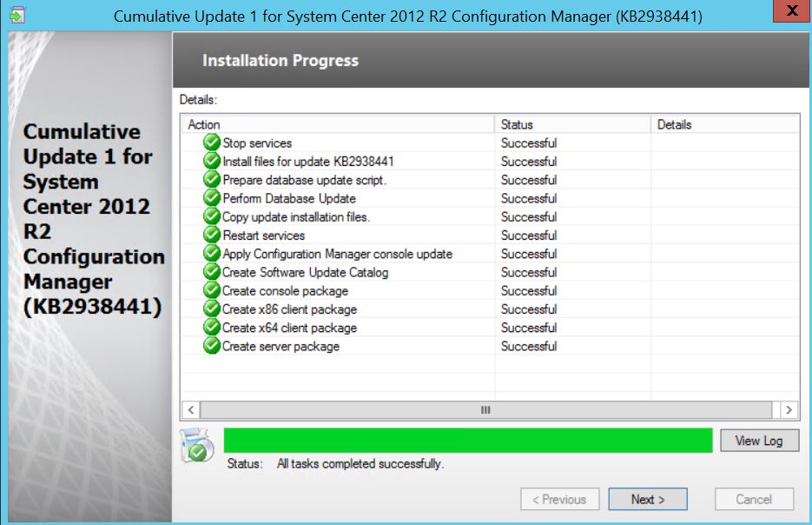The image size is (812, 525).
Task: Click the installer icon in the title bar
Action: pyautogui.click(x=17, y=16)
